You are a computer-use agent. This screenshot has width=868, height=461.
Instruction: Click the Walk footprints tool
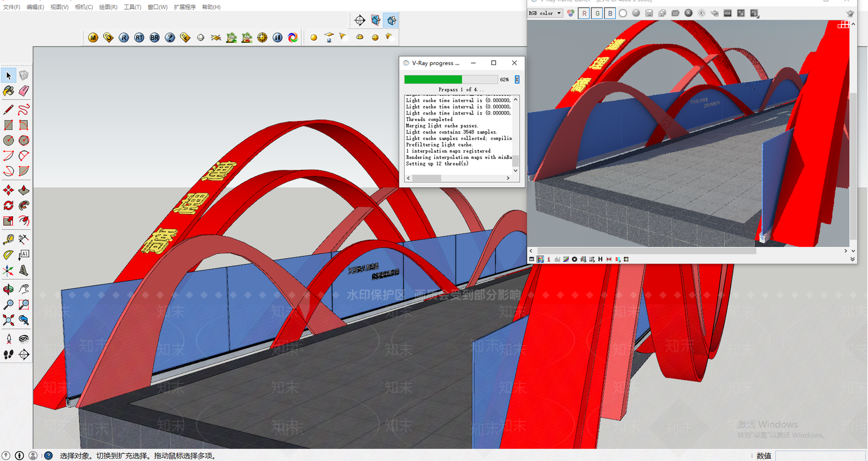click(x=9, y=354)
